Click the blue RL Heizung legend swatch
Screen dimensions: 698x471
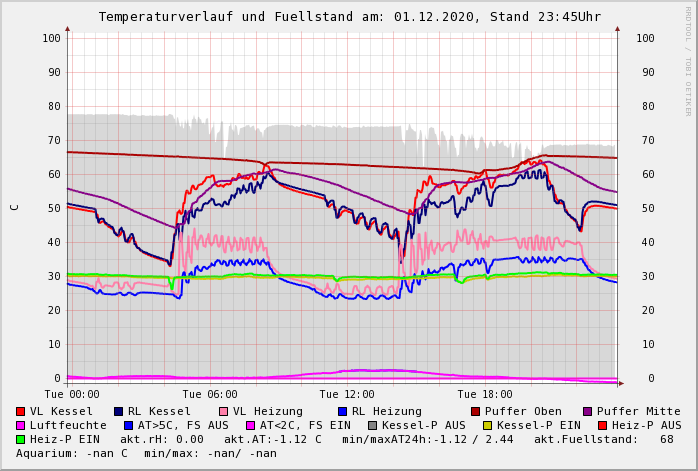(342, 411)
